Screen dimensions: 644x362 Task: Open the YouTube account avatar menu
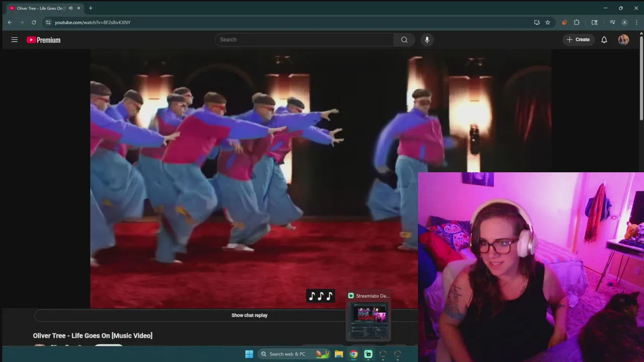623,40
